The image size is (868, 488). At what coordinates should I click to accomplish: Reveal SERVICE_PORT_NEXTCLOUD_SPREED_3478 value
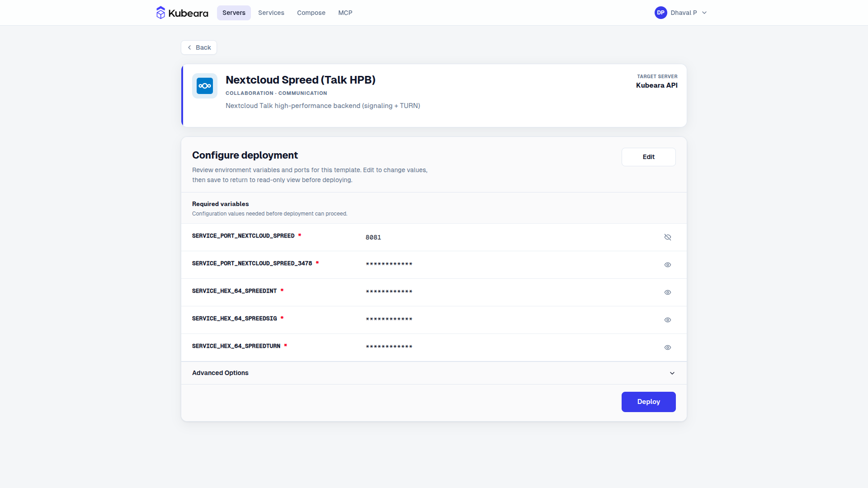pyautogui.click(x=668, y=265)
